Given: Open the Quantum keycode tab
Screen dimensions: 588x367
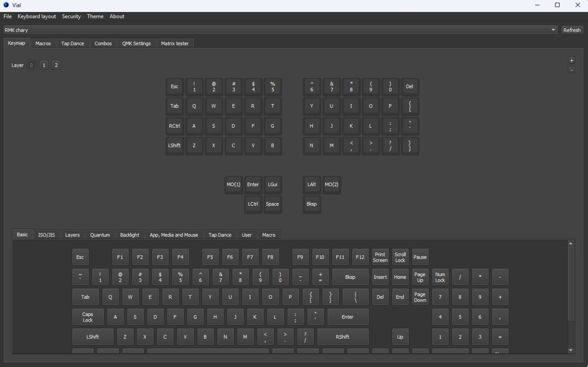Looking at the screenshot, I should pyautogui.click(x=100, y=235).
